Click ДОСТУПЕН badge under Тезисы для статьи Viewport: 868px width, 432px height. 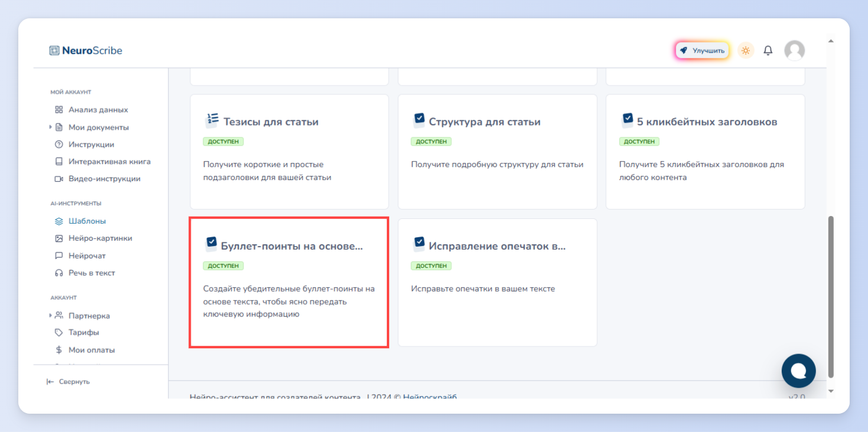tap(223, 142)
